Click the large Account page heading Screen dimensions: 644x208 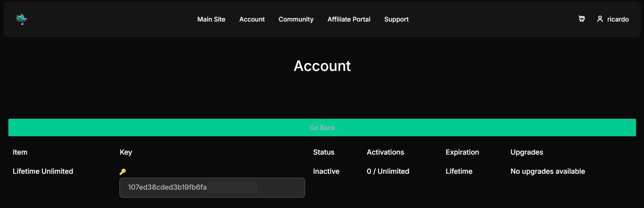click(x=322, y=66)
